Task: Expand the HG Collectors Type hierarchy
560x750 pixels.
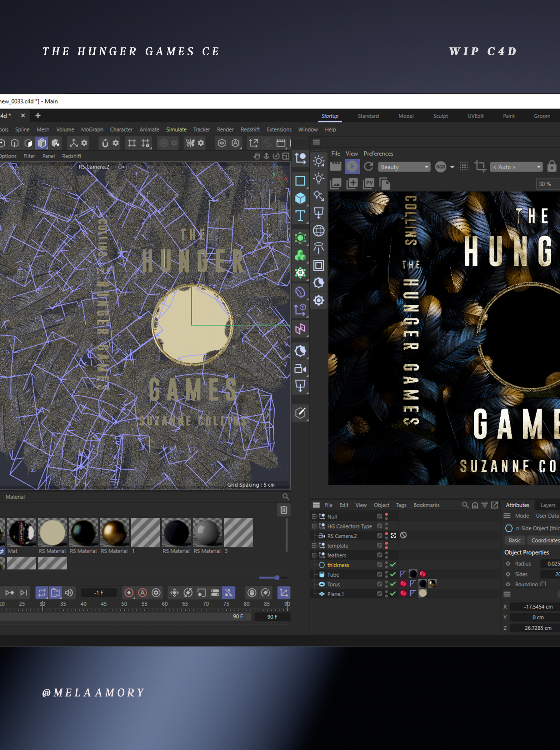Action: [314, 526]
